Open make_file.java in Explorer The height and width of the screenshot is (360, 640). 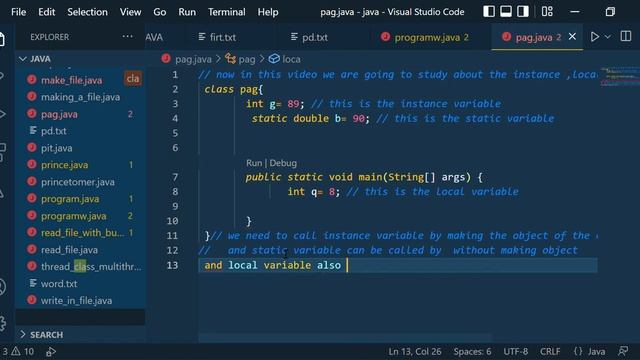71,80
